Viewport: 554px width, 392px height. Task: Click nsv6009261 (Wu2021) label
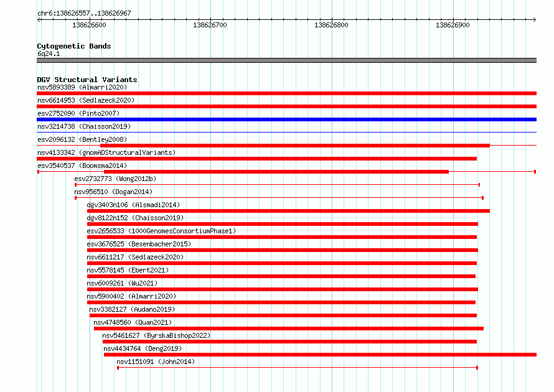122,283
